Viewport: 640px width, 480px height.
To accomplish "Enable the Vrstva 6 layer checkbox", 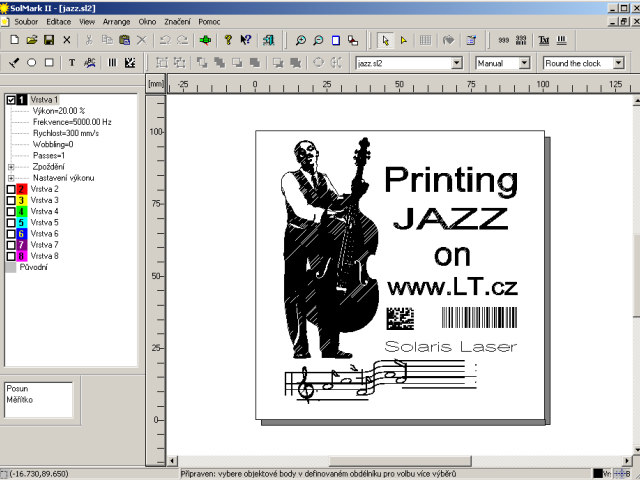I will pyautogui.click(x=11, y=234).
